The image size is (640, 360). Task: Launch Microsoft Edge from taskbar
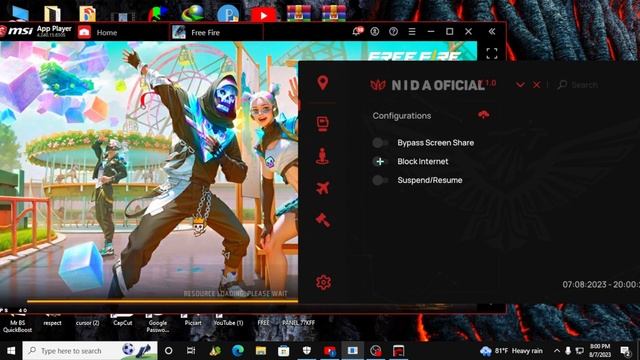(x=238, y=351)
